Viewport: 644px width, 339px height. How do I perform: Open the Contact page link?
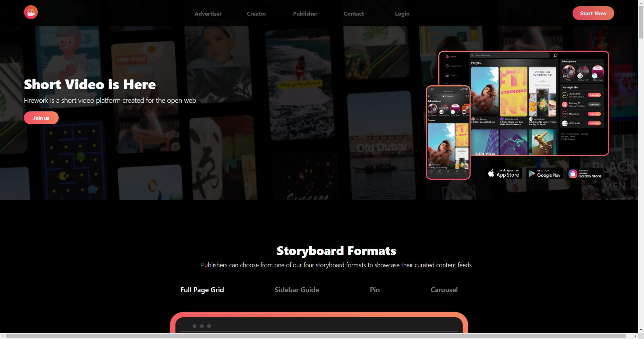[x=354, y=14]
